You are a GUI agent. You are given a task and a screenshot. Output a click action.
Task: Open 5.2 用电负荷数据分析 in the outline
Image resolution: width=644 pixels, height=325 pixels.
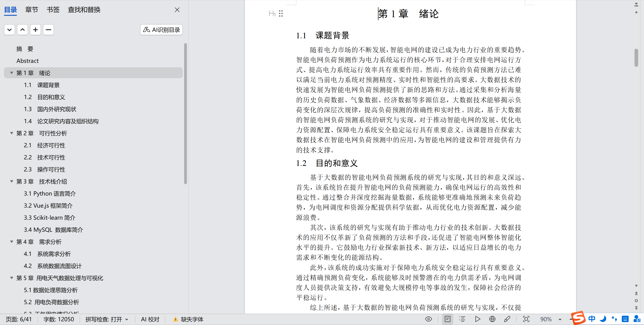51,302
